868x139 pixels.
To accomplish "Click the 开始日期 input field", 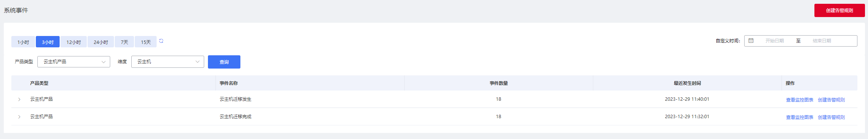I will (x=774, y=41).
